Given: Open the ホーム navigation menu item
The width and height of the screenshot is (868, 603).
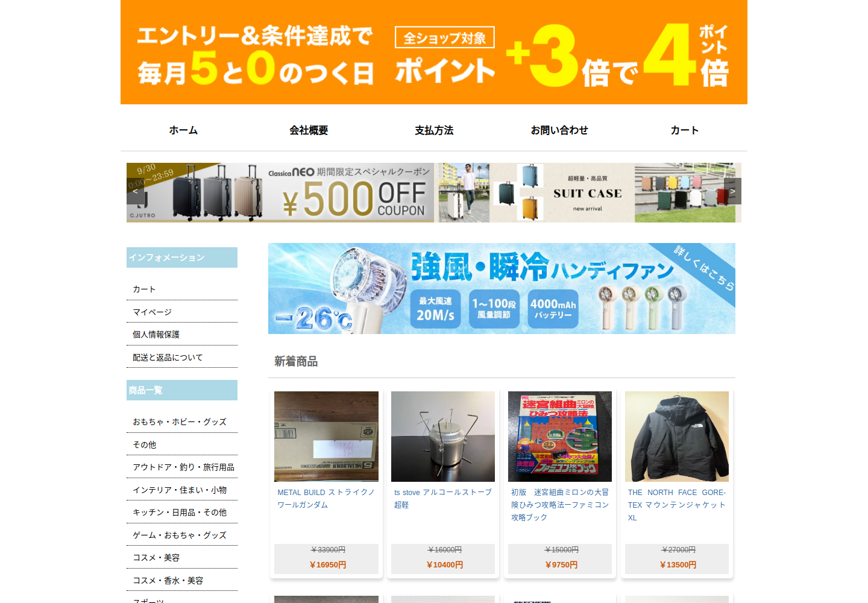Looking at the screenshot, I should pyautogui.click(x=183, y=130).
